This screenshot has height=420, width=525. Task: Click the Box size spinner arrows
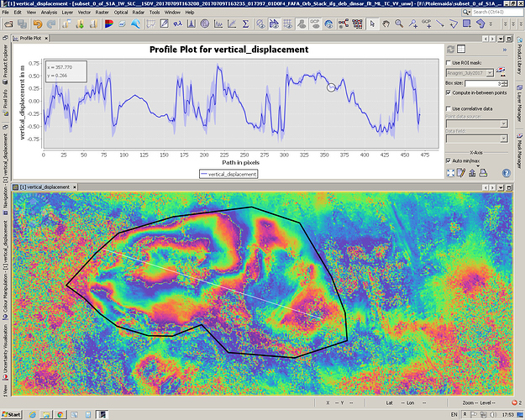click(x=506, y=83)
